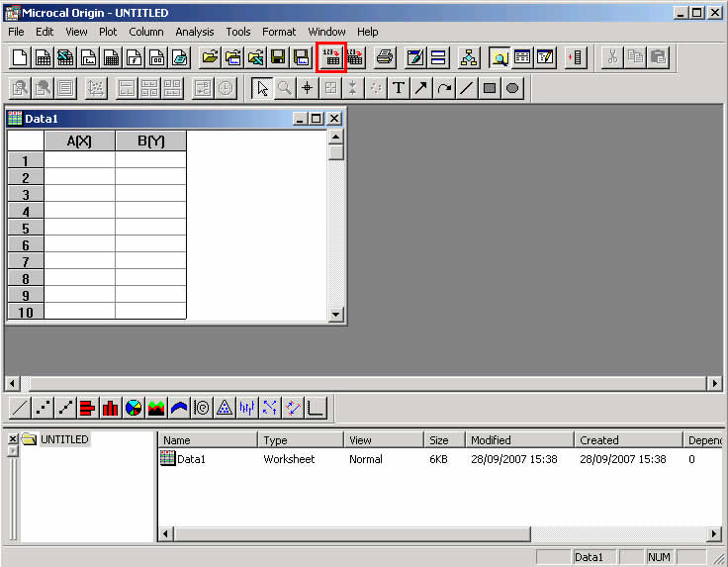Click the New Function toolbar icon
Image resolution: width=728 pixels, height=567 pixels.
[134, 57]
